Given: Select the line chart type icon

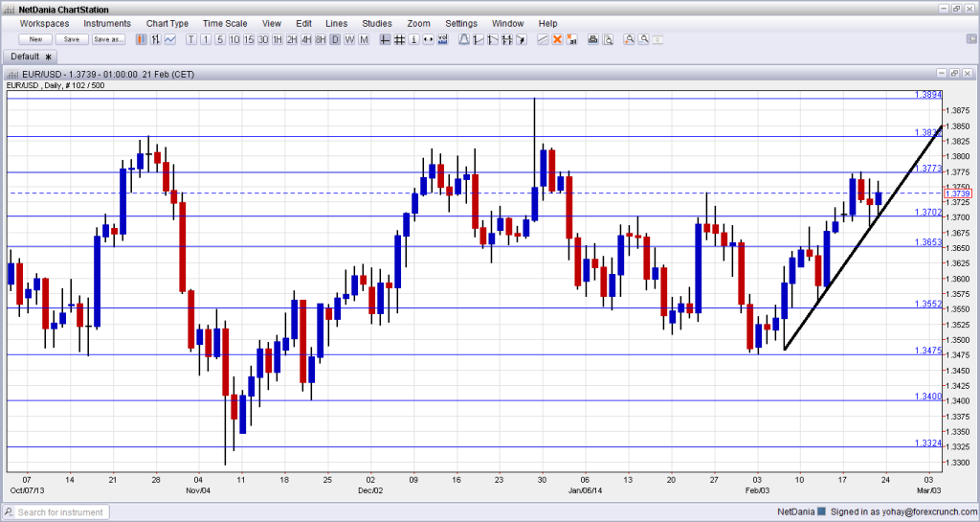Looking at the screenshot, I should click(x=170, y=39).
